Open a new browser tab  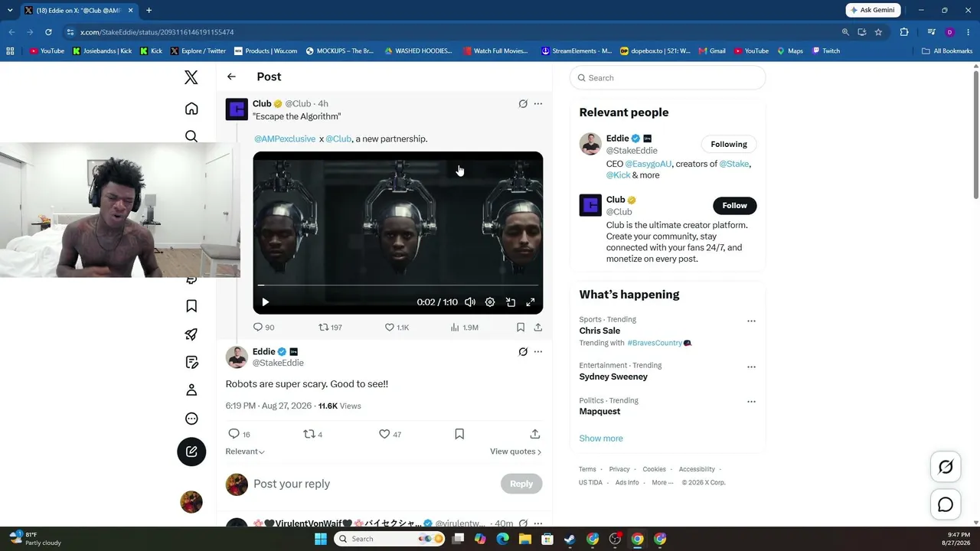click(x=149, y=11)
